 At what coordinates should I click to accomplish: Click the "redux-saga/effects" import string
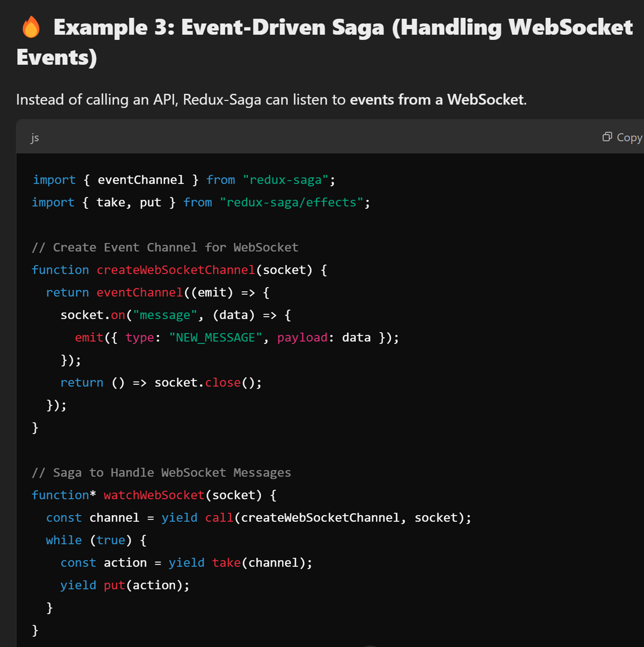coord(291,203)
